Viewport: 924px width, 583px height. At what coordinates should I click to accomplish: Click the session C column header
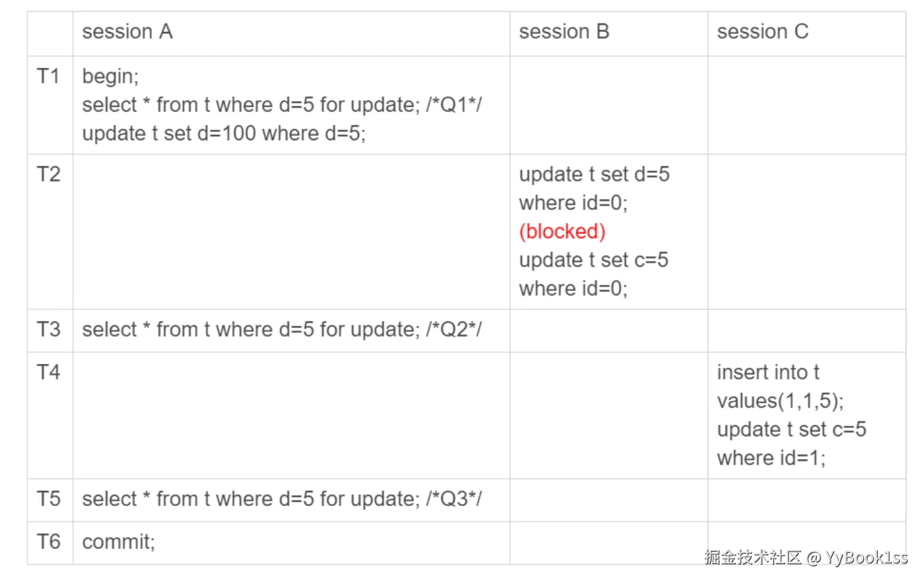click(x=762, y=31)
